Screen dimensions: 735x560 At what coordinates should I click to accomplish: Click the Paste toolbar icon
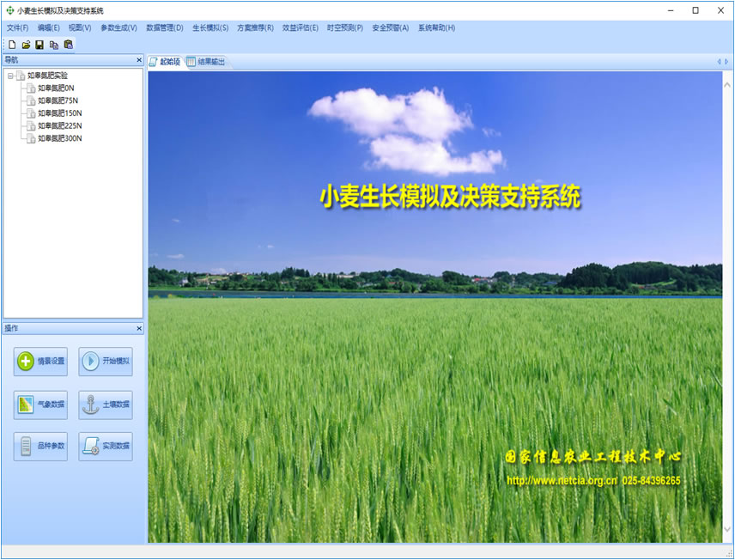68,44
